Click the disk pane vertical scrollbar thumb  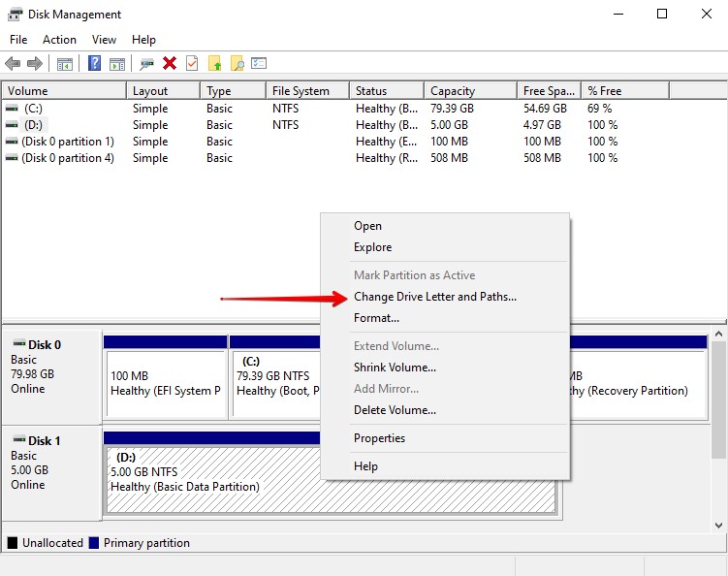tap(718, 400)
